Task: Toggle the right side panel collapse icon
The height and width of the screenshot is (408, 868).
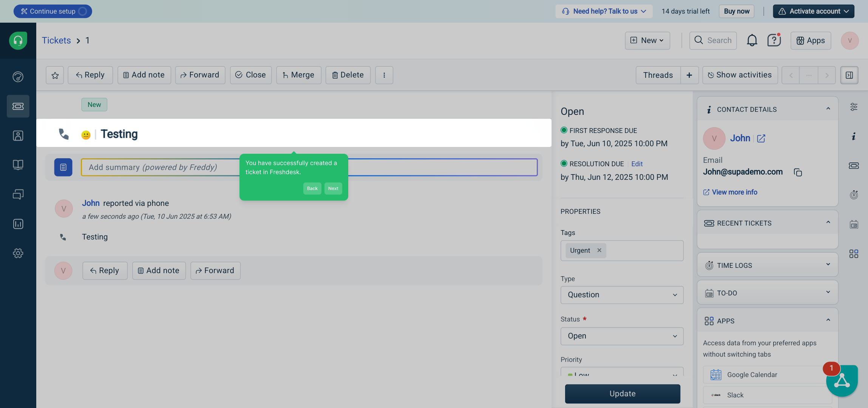Action: tap(849, 75)
